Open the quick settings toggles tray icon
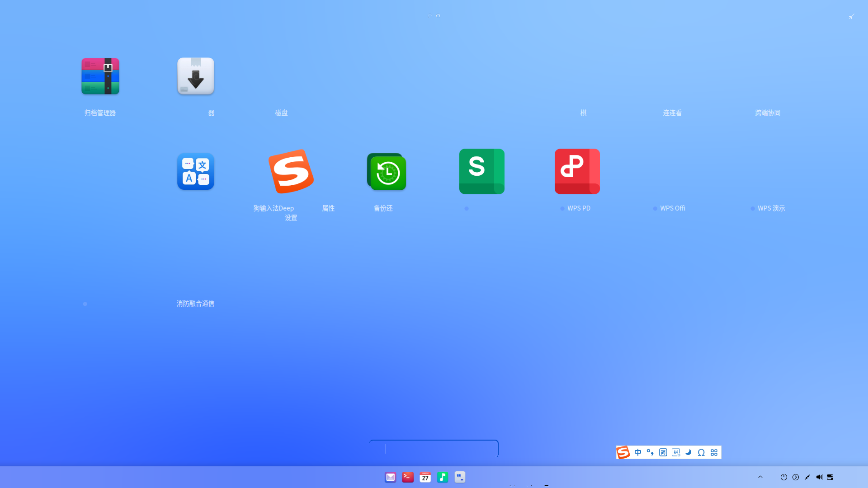The image size is (868, 488). 830,477
